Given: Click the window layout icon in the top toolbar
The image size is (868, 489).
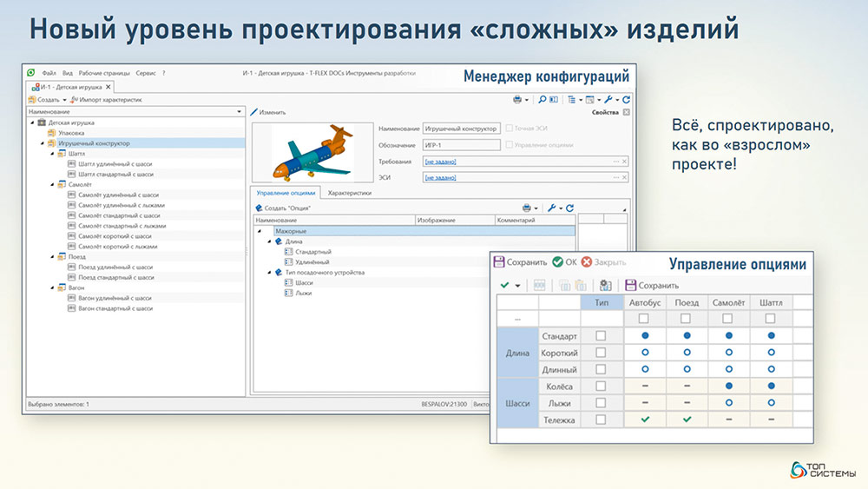Looking at the screenshot, I should tap(590, 100).
